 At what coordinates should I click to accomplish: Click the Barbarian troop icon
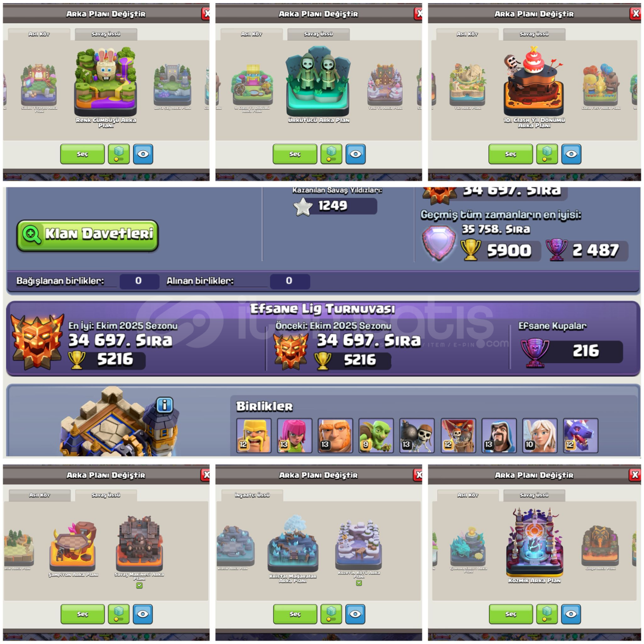tap(253, 435)
